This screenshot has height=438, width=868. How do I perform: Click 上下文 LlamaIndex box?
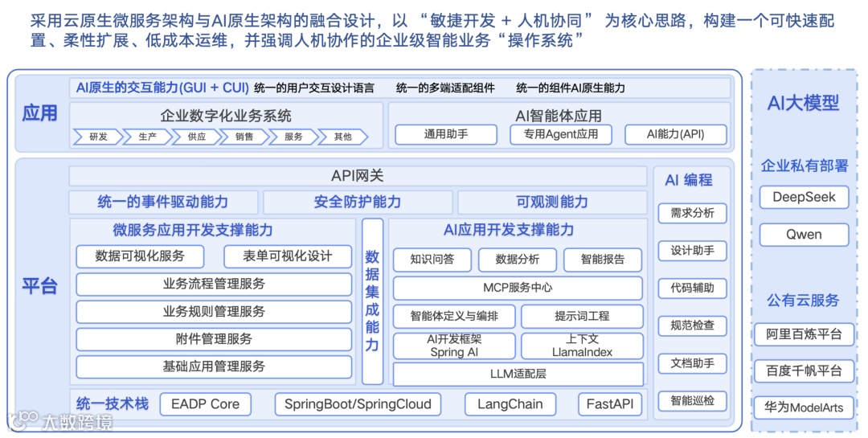pyautogui.click(x=582, y=346)
